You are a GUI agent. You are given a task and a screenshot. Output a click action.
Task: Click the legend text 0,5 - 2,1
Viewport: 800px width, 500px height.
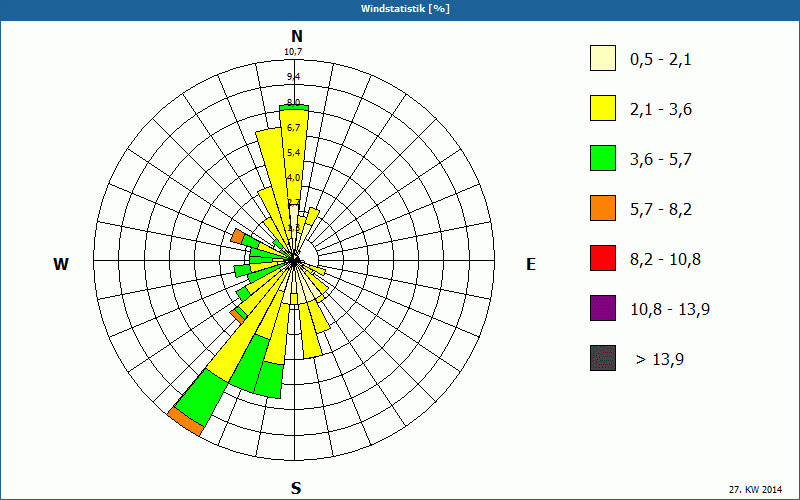[x=661, y=60]
